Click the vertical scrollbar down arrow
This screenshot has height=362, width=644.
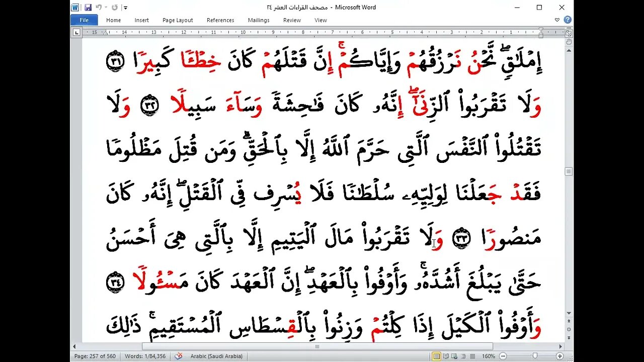coord(569,313)
